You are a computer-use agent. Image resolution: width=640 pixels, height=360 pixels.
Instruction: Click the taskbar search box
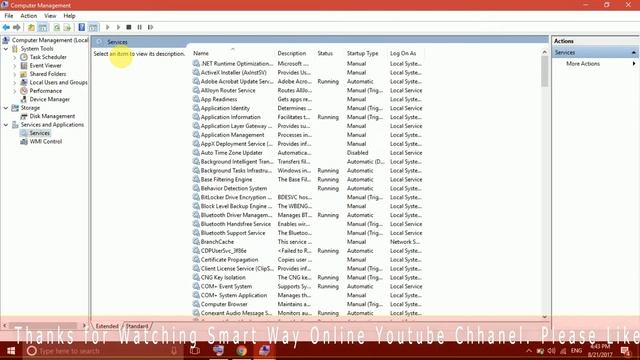point(103,351)
